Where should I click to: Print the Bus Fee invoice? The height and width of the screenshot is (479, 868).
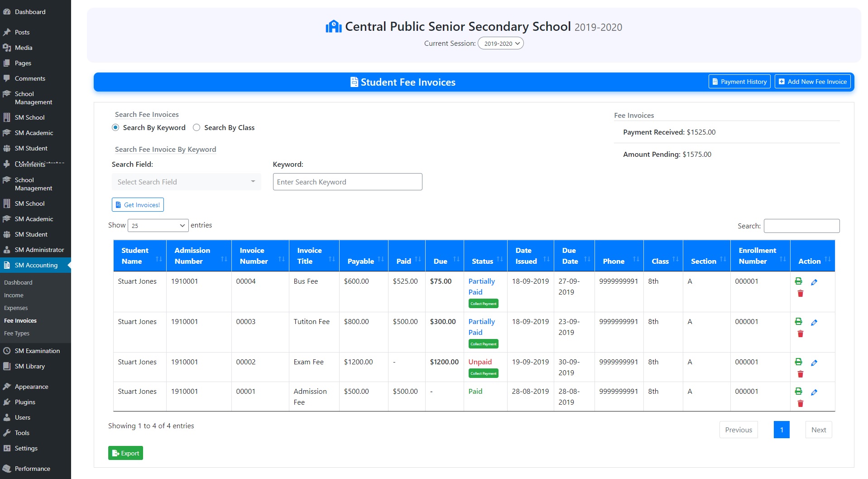pos(798,281)
